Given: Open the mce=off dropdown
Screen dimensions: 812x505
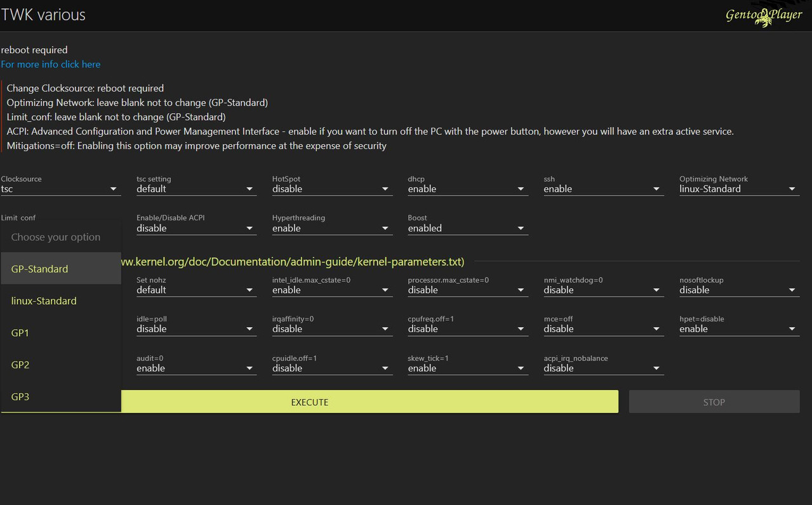Looking at the screenshot, I should point(604,328).
